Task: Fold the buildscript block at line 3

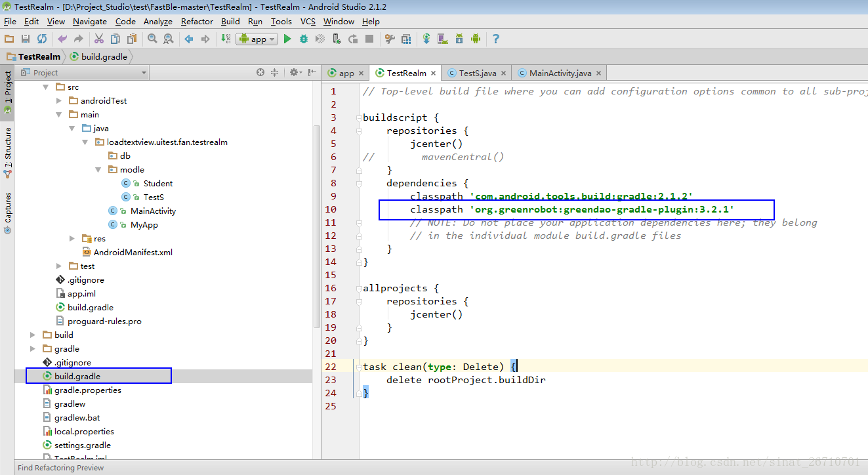Action: coord(359,118)
